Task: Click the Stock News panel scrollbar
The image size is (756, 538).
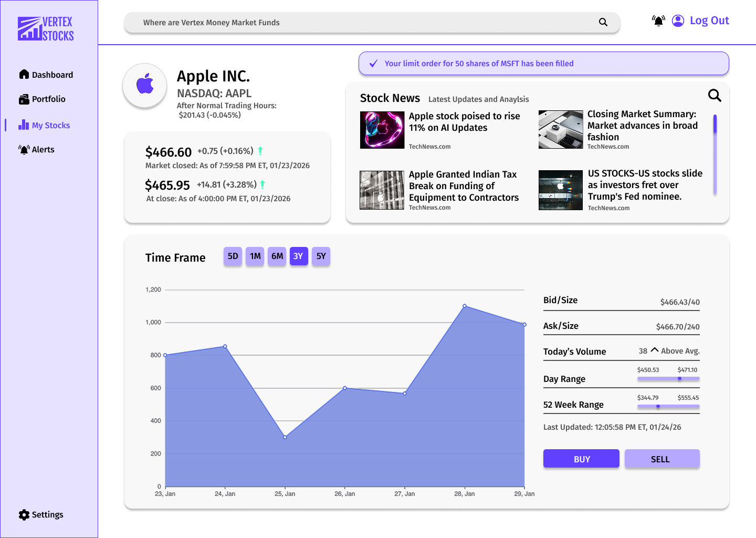Action: point(715,154)
